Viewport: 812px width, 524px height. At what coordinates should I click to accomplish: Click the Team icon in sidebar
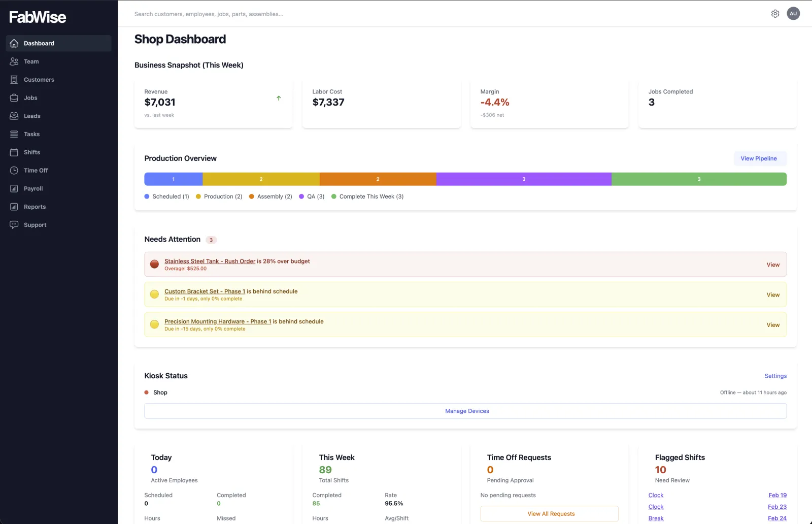tap(14, 61)
